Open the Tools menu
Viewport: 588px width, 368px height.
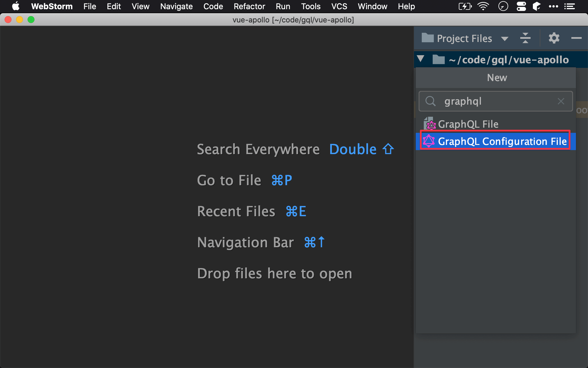tap(311, 6)
